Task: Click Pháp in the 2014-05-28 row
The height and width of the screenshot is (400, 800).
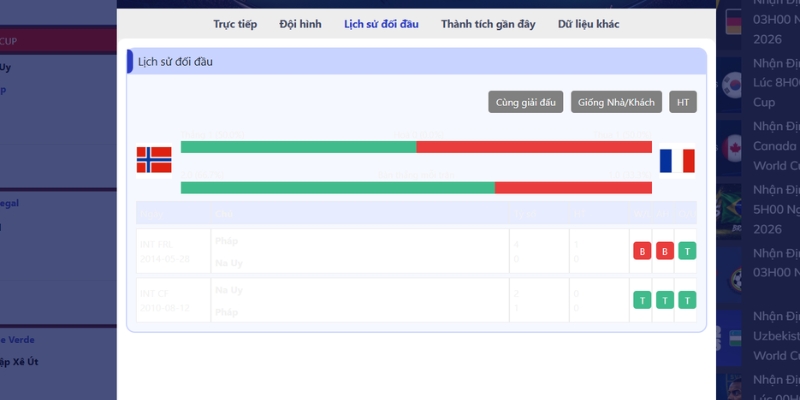Action: 227,241
